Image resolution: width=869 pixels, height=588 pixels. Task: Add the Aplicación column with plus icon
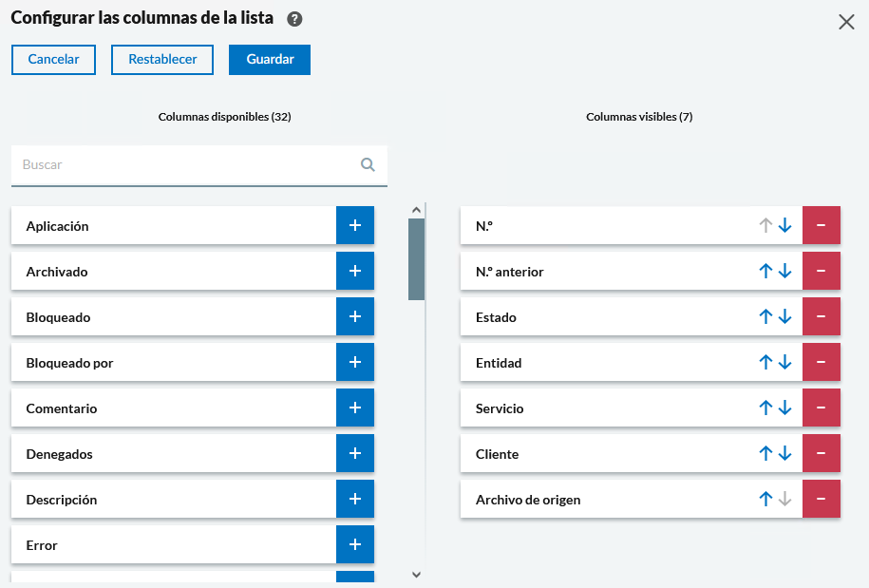pyautogui.click(x=354, y=226)
